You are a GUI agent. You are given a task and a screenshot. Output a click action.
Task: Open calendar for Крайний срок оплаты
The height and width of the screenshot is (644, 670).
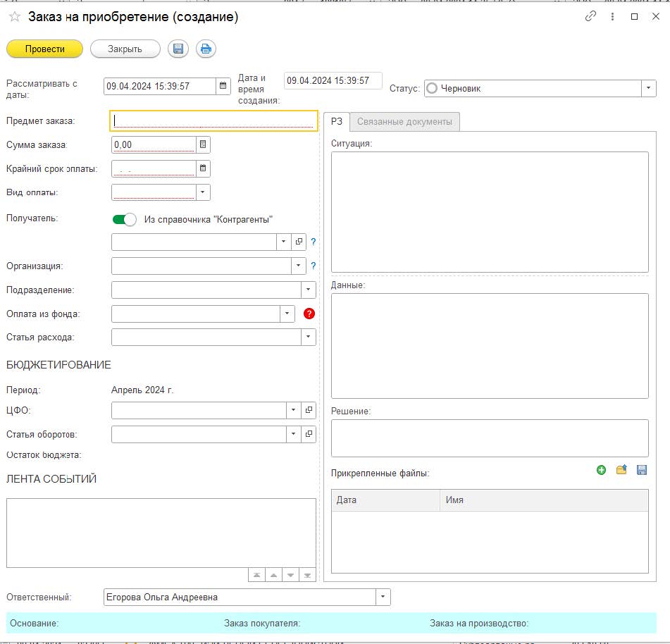click(203, 168)
